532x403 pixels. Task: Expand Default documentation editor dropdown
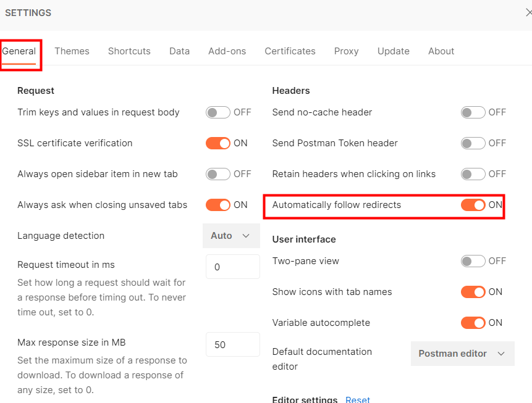pyautogui.click(x=462, y=354)
